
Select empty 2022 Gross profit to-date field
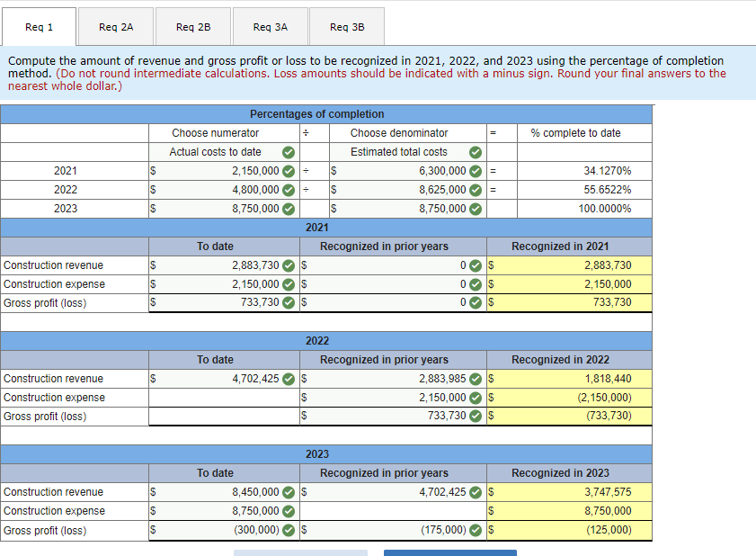click(224, 416)
